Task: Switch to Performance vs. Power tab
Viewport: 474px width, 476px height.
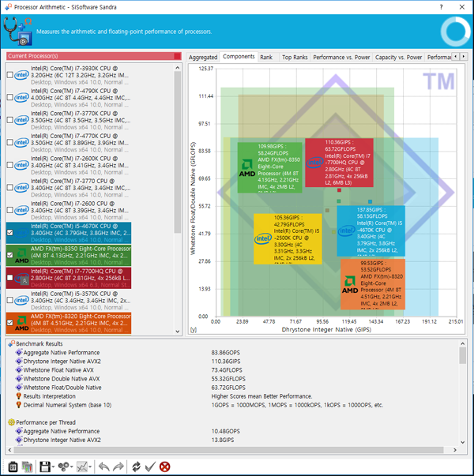Action: 341,57
